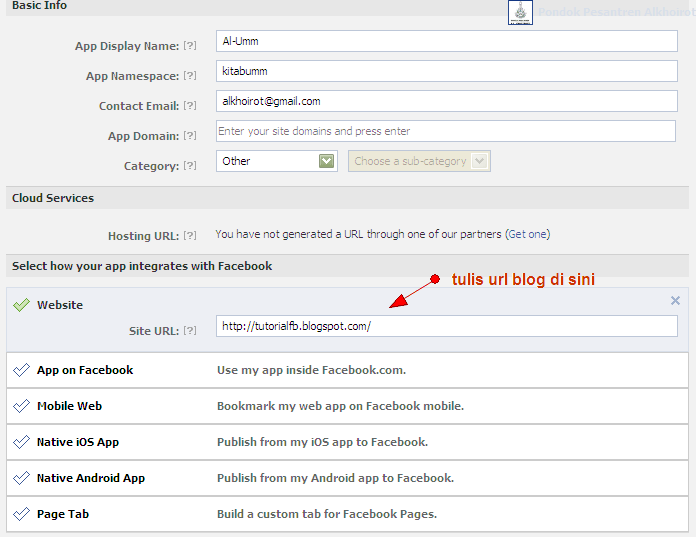Image resolution: width=696 pixels, height=537 pixels.
Task: Click the App Namespace help [?] icon
Action: click(x=190, y=76)
